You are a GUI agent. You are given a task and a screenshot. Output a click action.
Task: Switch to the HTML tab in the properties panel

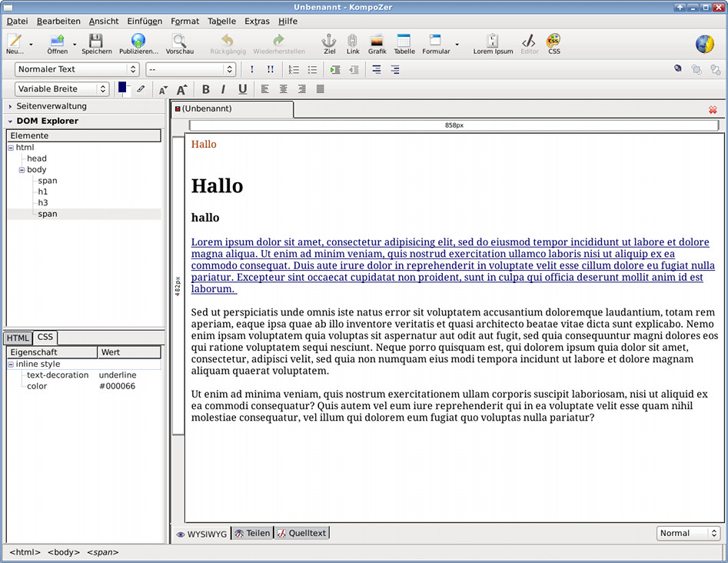pos(18,338)
